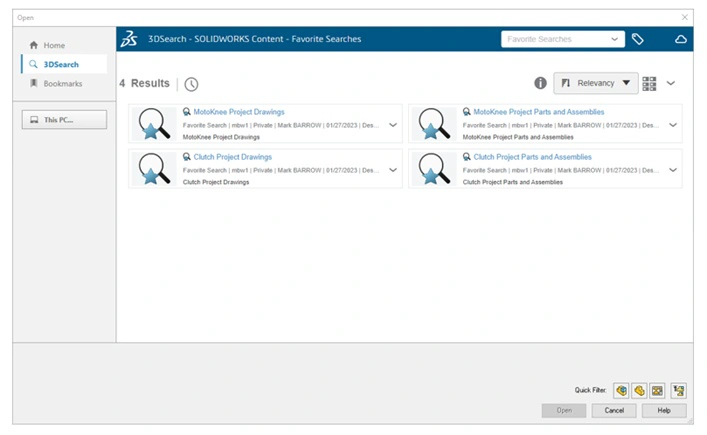Click description 'MotoKnee Project Drawings' under metadata
The width and height of the screenshot is (707, 435).
click(x=221, y=137)
